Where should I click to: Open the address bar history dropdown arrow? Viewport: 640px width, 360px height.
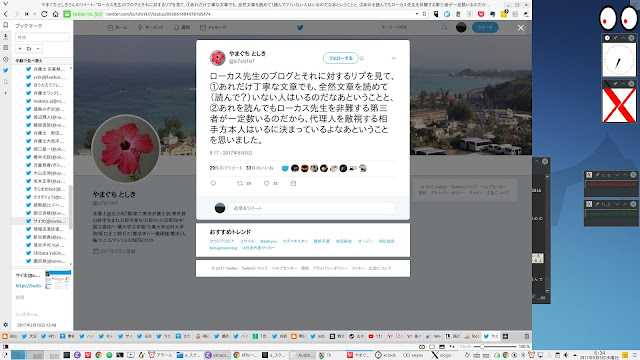tap(417, 14)
